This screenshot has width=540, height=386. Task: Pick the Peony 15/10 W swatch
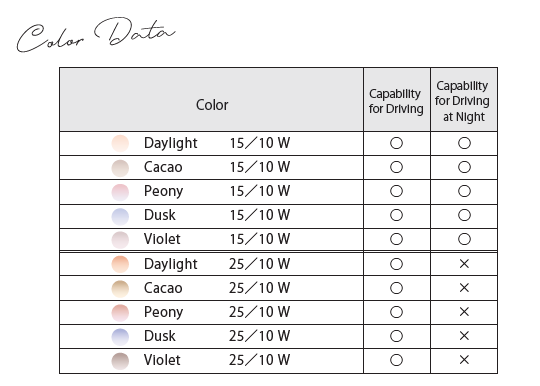coord(120,192)
